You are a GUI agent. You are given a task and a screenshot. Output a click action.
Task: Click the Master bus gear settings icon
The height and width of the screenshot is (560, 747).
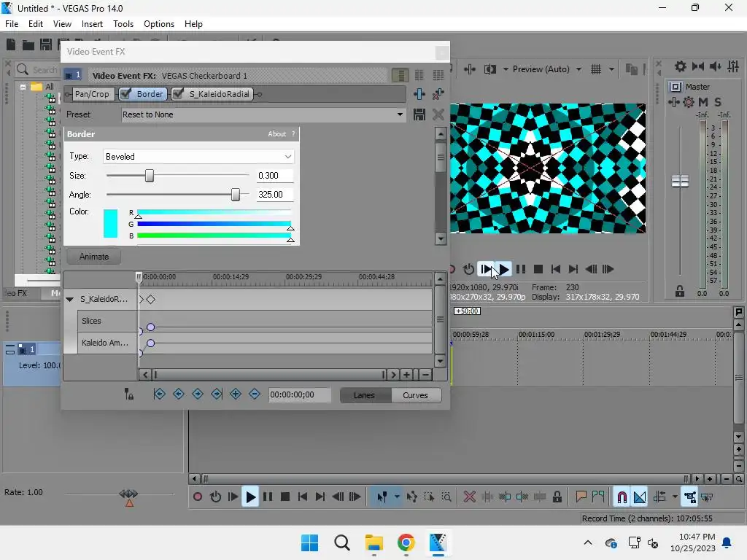(681, 66)
